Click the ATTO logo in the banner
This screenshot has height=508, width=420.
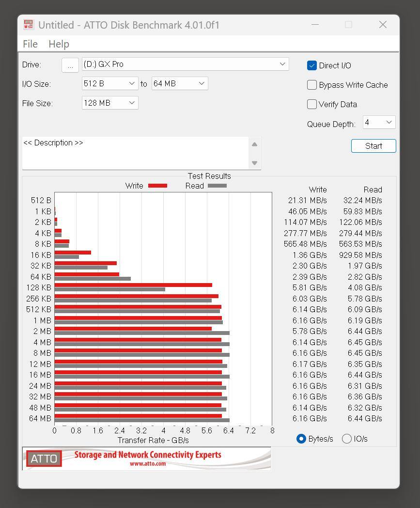(x=44, y=459)
